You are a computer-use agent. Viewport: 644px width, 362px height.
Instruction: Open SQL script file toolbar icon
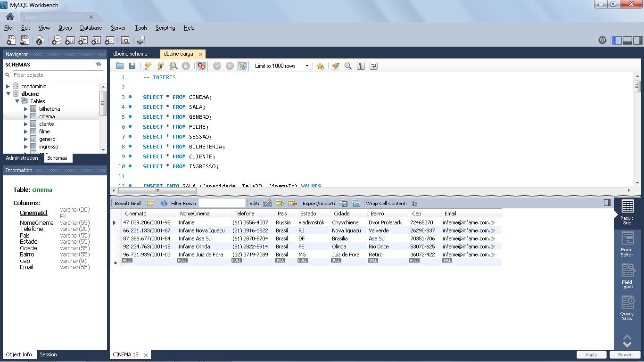25,41
